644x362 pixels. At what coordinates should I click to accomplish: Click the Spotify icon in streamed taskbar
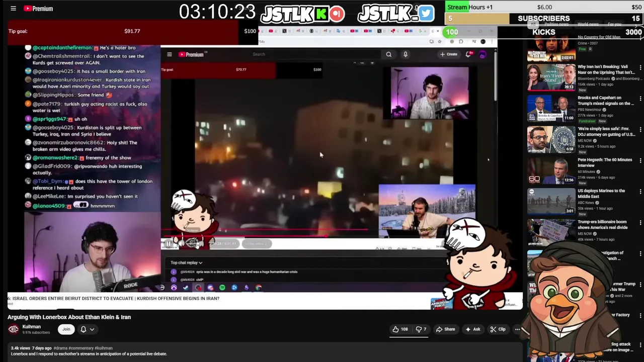(x=222, y=288)
